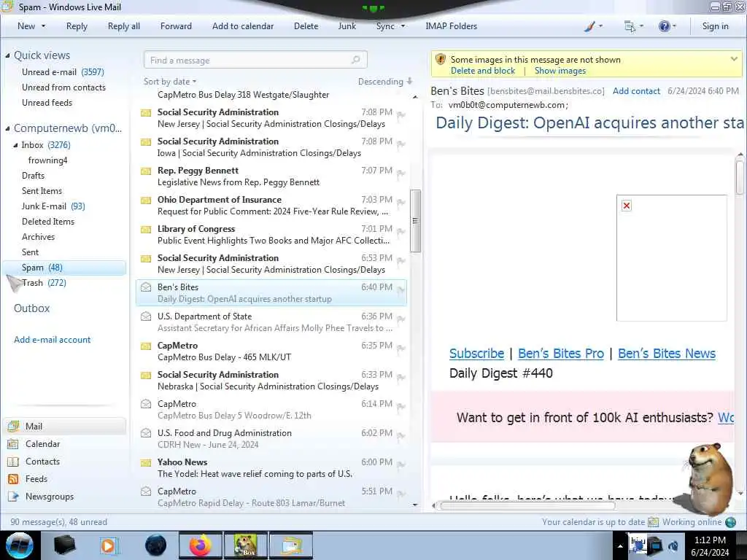Open the Contacts icon in the navigation pane
This screenshot has width=747, height=560.
13,462
